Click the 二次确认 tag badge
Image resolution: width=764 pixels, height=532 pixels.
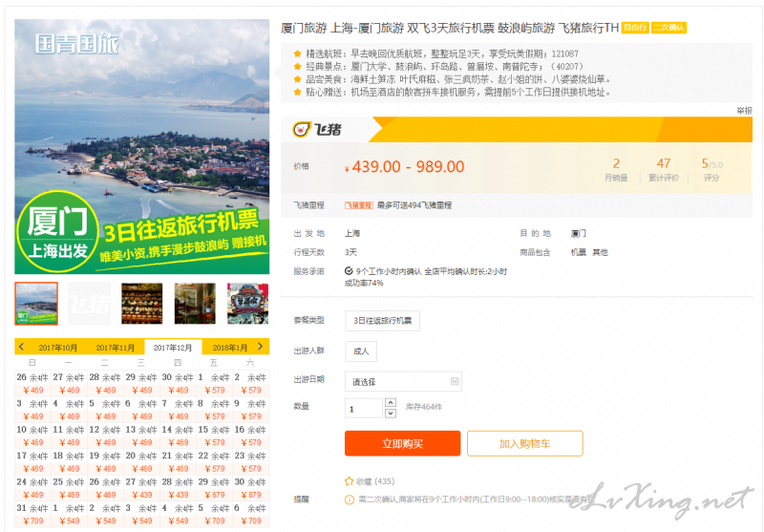(669, 28)
